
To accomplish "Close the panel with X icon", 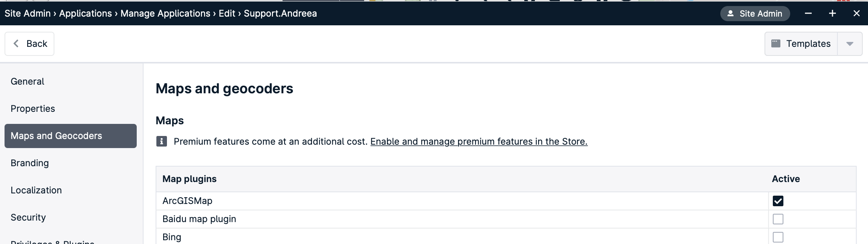I will coord(857,14).
